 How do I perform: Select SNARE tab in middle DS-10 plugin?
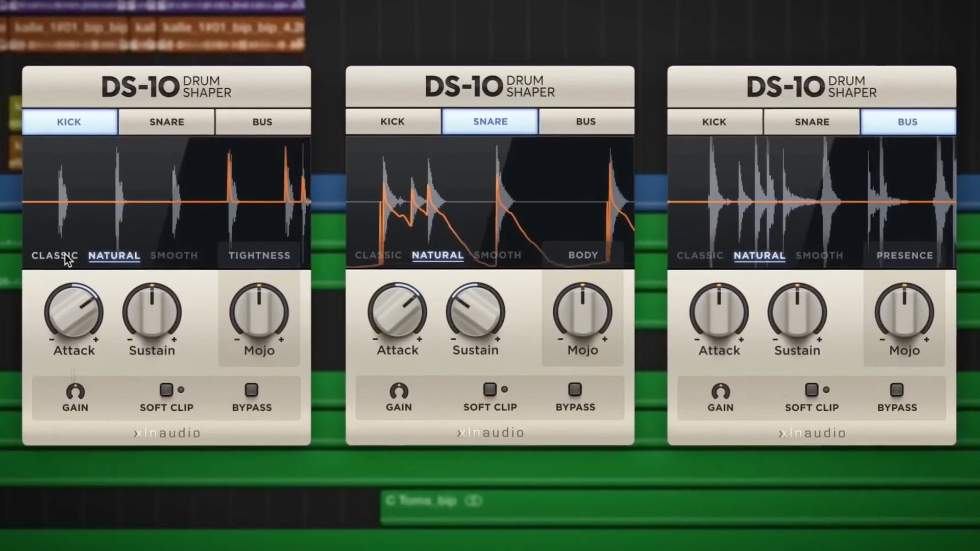click(490, 121)
